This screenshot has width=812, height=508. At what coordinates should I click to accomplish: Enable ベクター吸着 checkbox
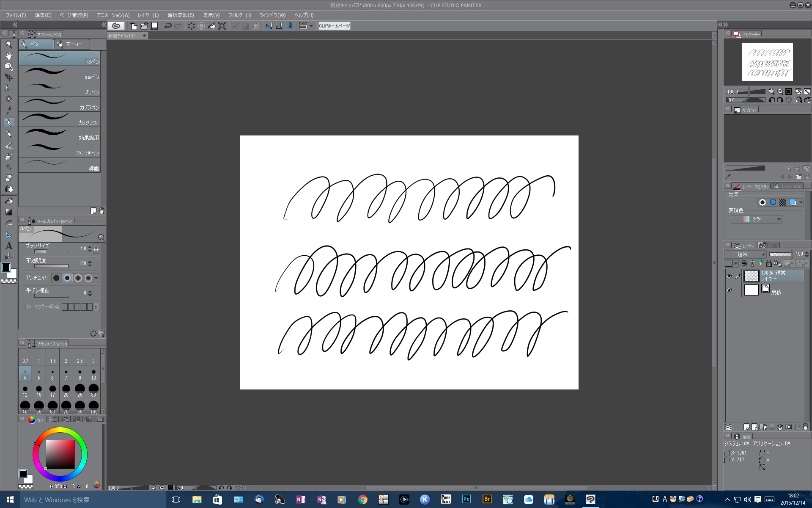(x=28, y=307)
